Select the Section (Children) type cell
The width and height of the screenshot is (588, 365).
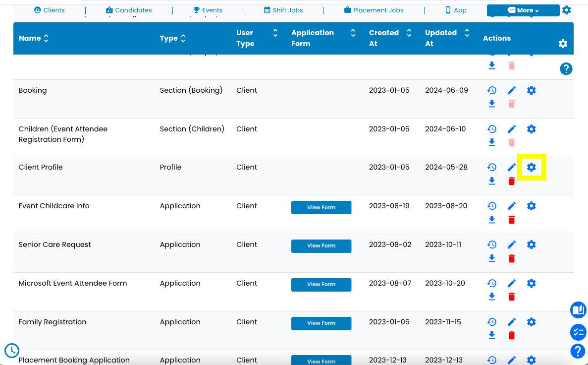click(192, 129)
